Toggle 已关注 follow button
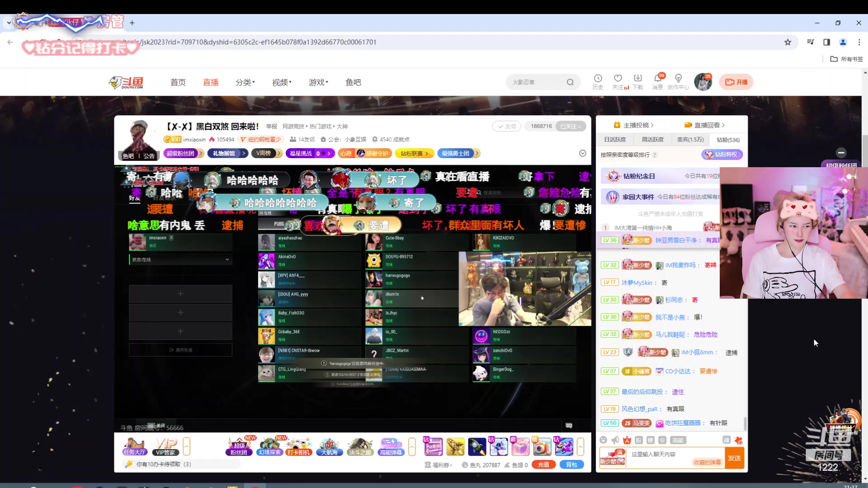The height and width of the screenshot is (488, 868). coord(571,127)
